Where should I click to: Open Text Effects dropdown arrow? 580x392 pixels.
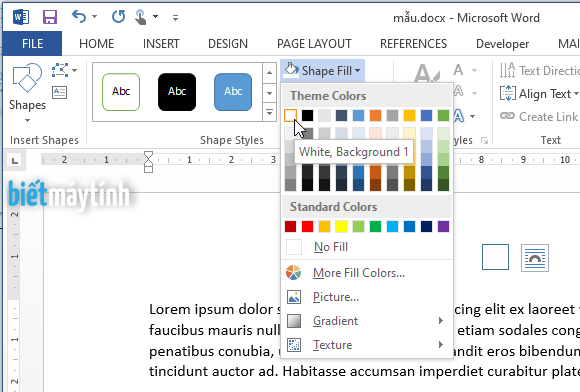point(473,116)
